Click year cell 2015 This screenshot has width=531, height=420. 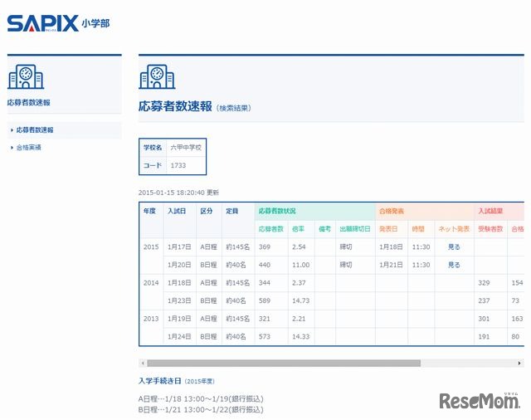(151, 247)
